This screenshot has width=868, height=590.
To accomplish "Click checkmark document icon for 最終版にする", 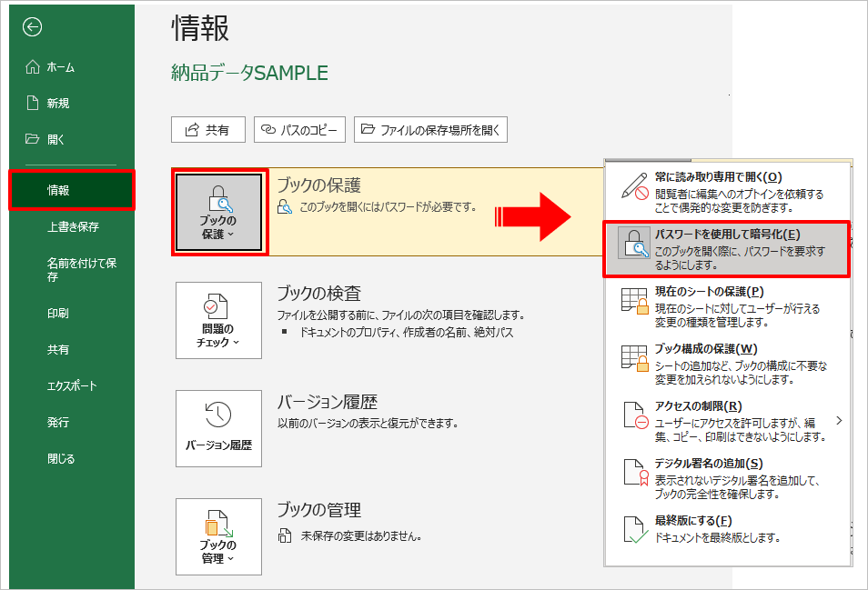I will point(635,530).
